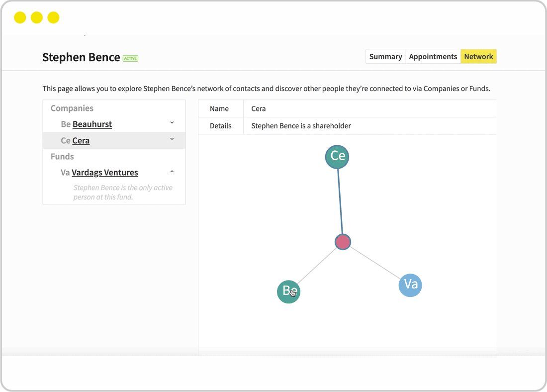The image size is (547, 392).
Task: Click the 'Details' table label
Action: click(x=220, y=126)
